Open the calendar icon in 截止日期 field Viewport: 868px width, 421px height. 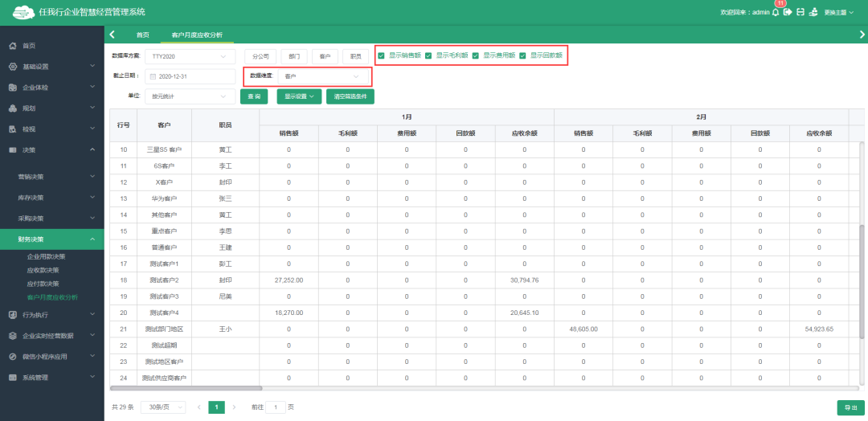[154, 76]
